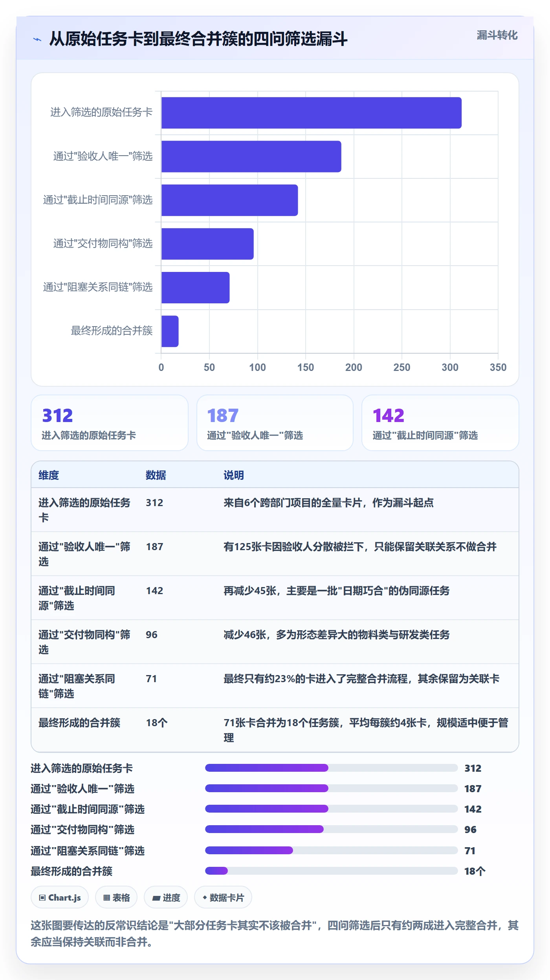Click the 18个 value beside the progress bars
The height and width of the screenshot is (980, 550).
[x=475, y=871]
